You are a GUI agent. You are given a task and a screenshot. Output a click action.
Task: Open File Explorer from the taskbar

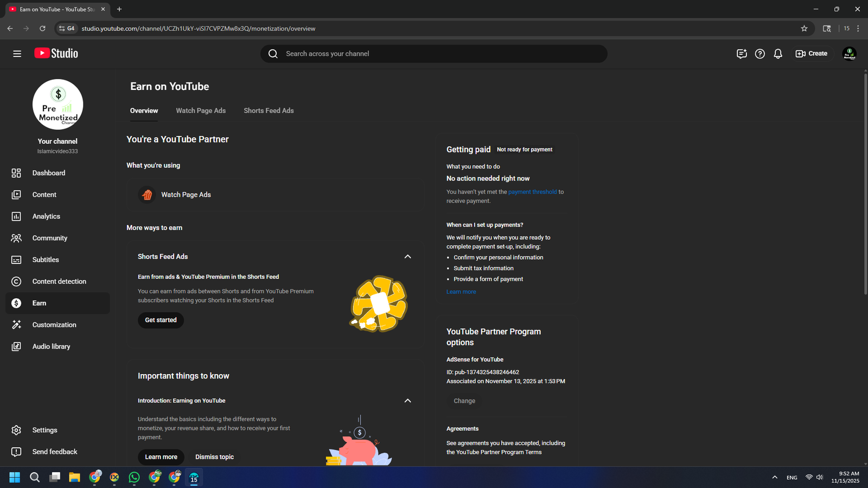point(74,477)
